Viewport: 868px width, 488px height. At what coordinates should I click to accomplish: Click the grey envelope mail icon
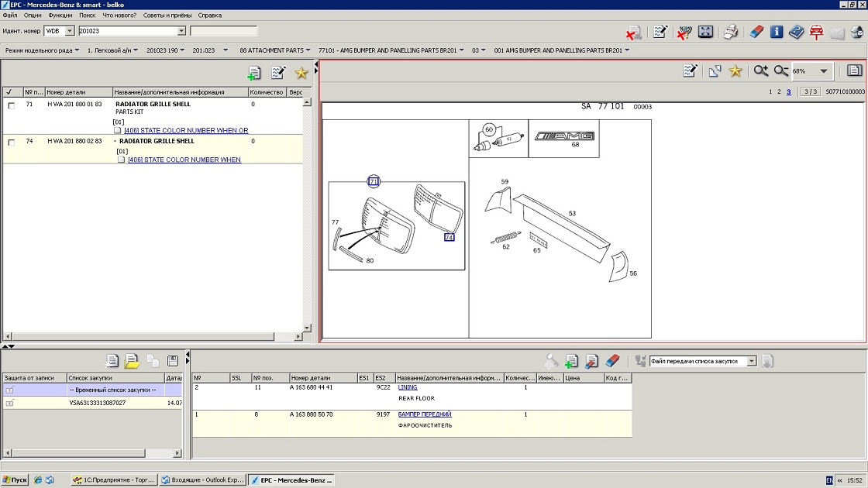pyautogui.click(x=837, y=33)
